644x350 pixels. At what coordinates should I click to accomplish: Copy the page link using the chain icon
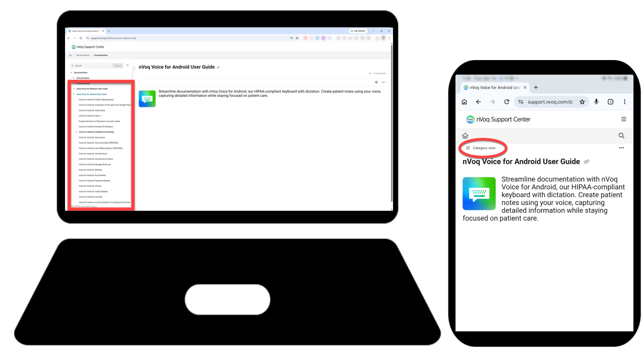(218, 67)
